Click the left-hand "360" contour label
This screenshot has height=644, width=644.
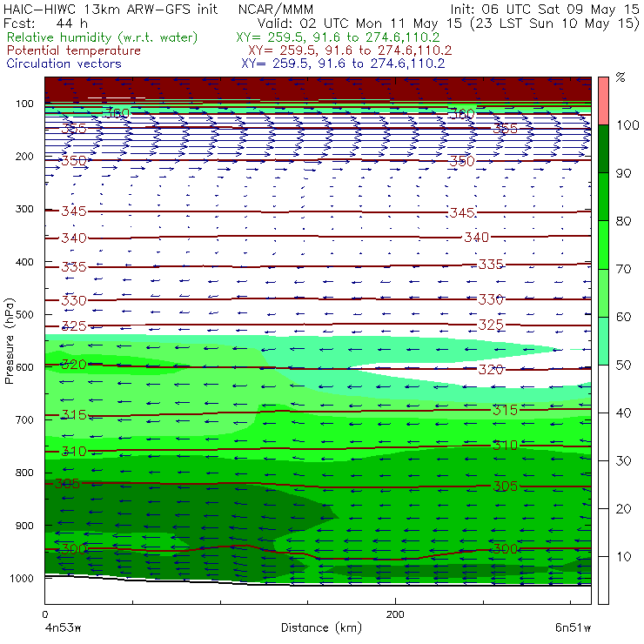(x=117, y=113)
